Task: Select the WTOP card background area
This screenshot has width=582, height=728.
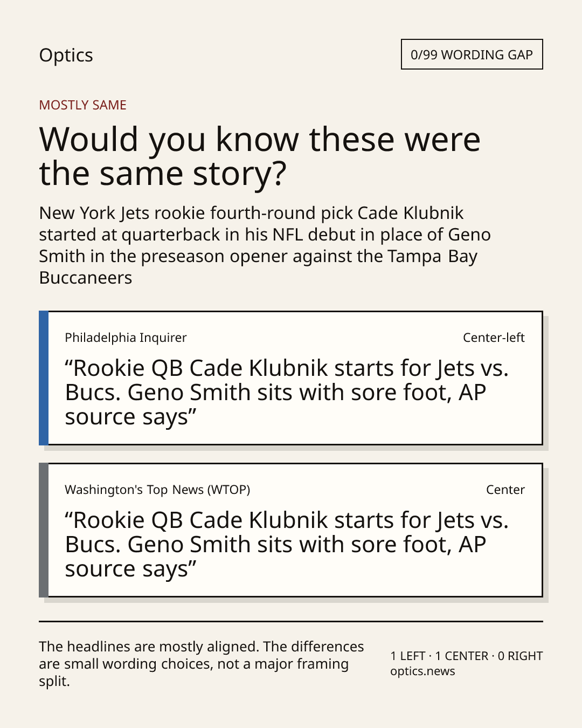Action: [295, 530]
